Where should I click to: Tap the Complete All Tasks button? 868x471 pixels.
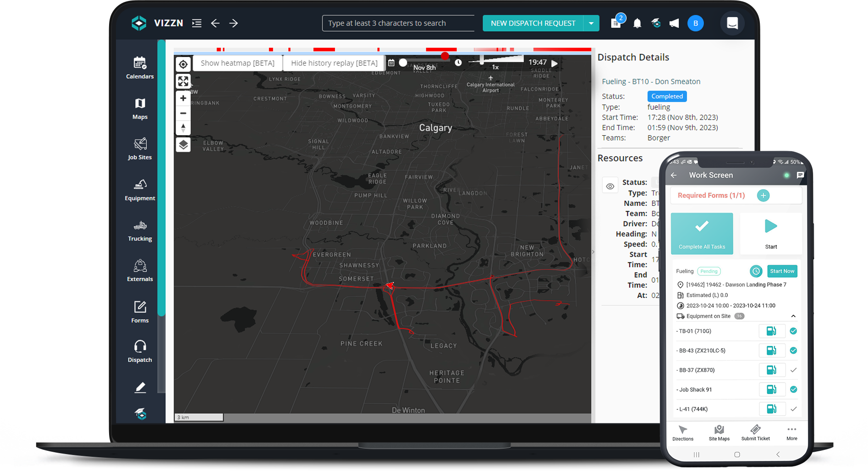(702, 233)
